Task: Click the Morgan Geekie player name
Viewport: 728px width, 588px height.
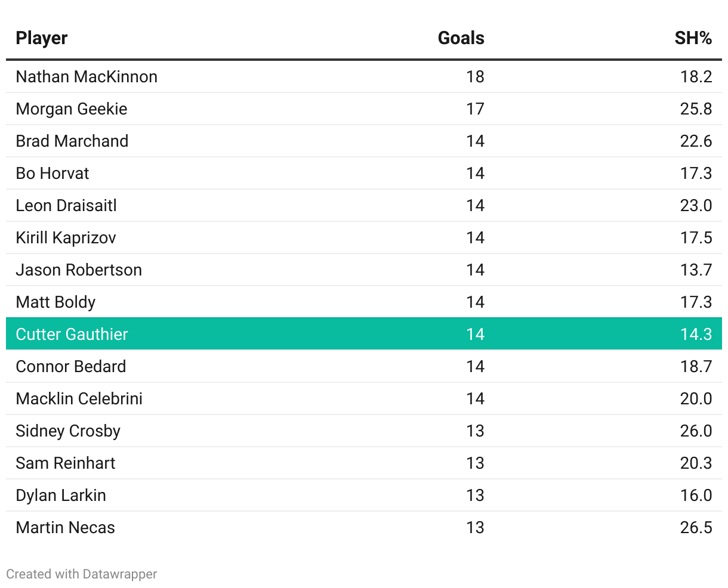Action: (x=72, y=109)
